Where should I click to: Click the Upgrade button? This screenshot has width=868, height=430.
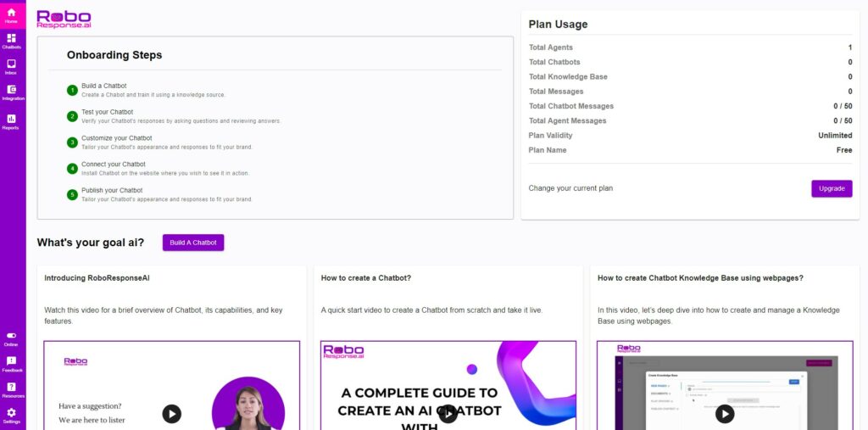(x=832, y=188)
